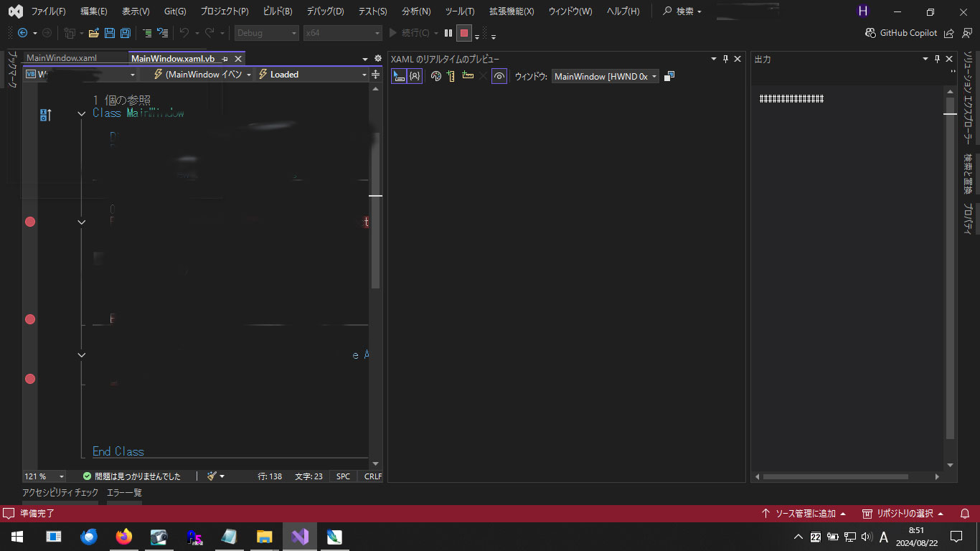
Task: Toggle the third red breakpoint in margin
Action: pos(30,379)
